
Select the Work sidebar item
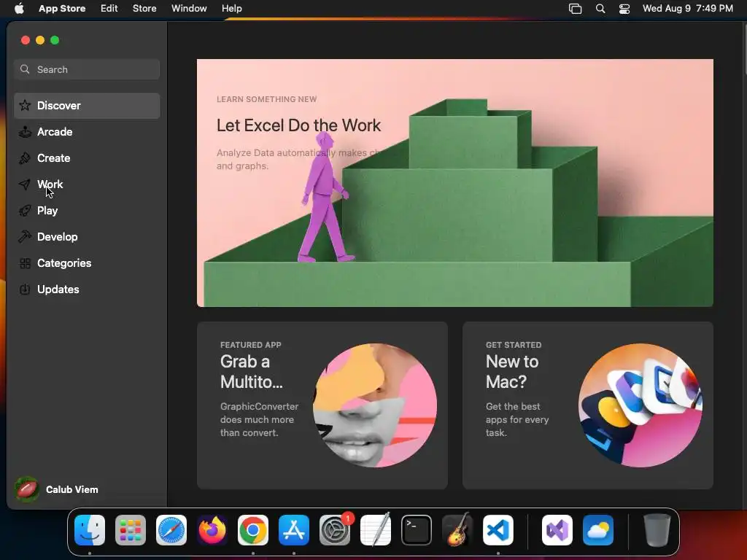tap(87, 184)
